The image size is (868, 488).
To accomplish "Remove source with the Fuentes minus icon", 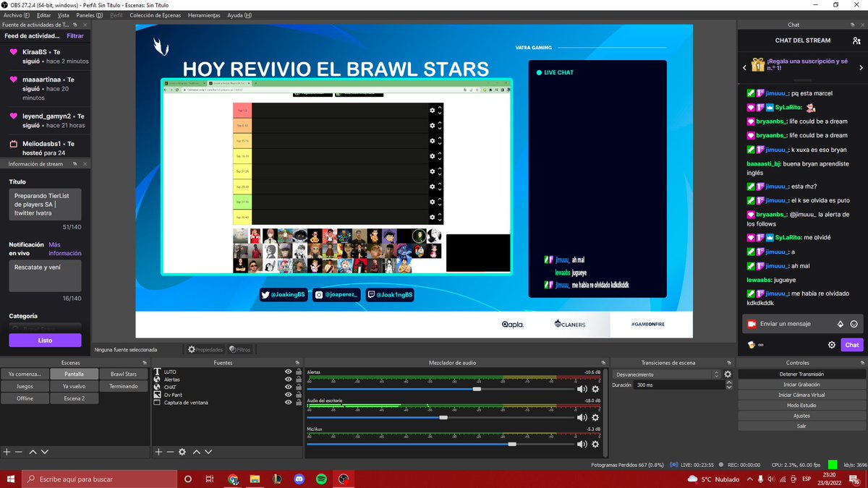I will coord(171,451).
